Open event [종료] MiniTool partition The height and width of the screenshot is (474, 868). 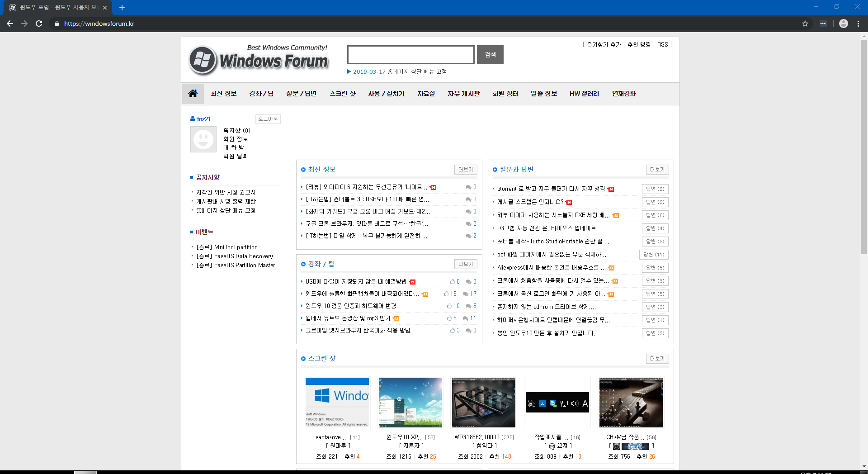coord(227,247)
